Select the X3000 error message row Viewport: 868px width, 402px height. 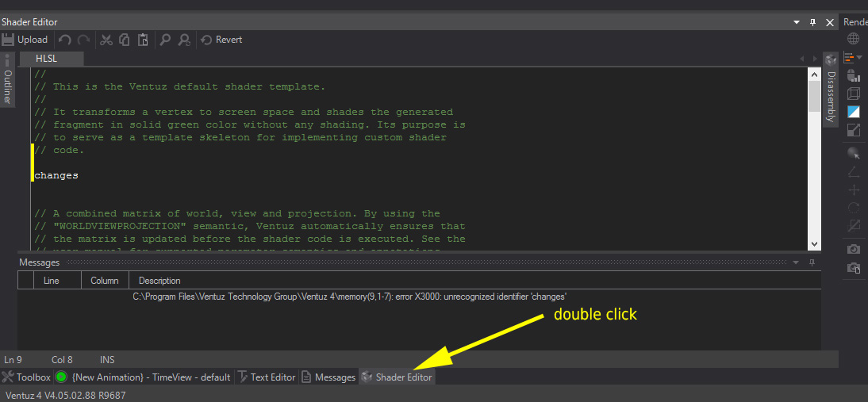click(x=349, y=297)
